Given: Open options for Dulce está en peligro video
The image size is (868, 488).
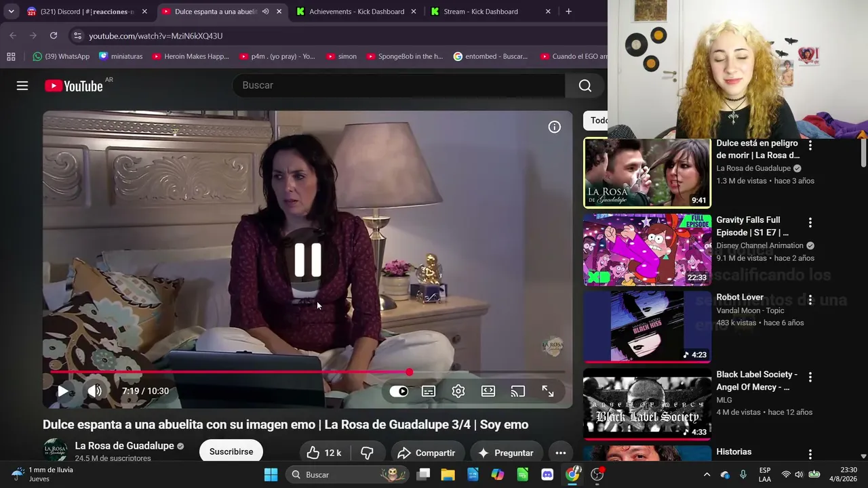Looking at the screenshot, I should pyautogui.click(x=810, y=145).
